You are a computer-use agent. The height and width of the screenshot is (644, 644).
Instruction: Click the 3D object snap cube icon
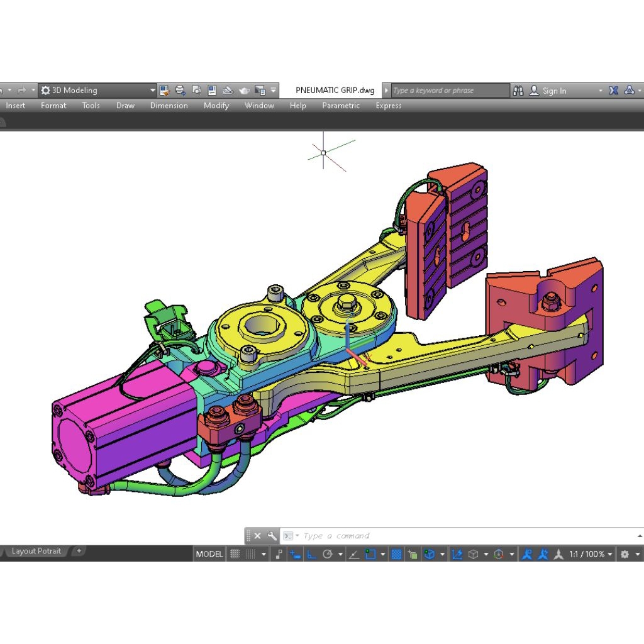pyautogui.click(x=429, y=554)
